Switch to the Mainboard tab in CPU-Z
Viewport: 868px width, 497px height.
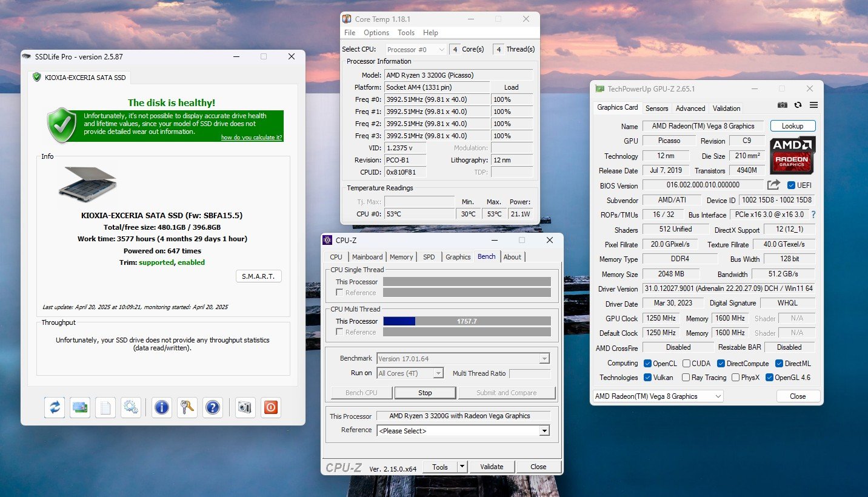click(367, 257)
